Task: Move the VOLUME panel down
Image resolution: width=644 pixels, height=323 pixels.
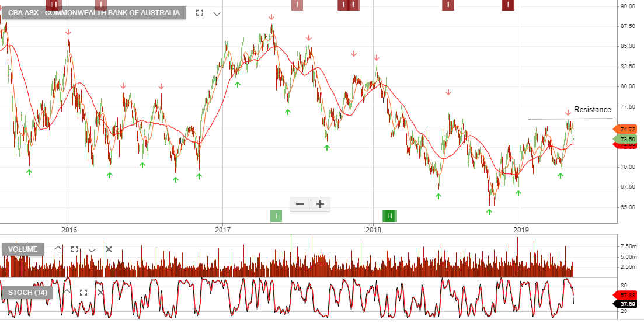Action: tap(92, 249)
